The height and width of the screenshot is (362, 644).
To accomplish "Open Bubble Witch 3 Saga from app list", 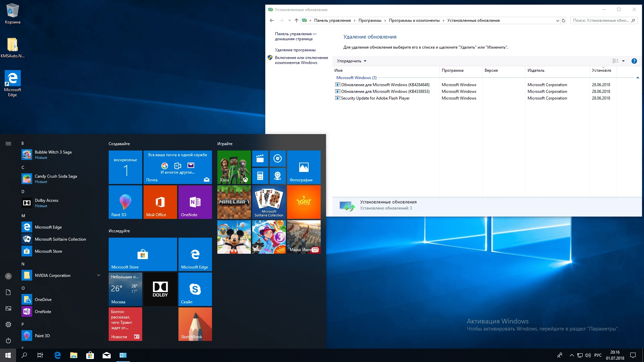I will point(60,155).
